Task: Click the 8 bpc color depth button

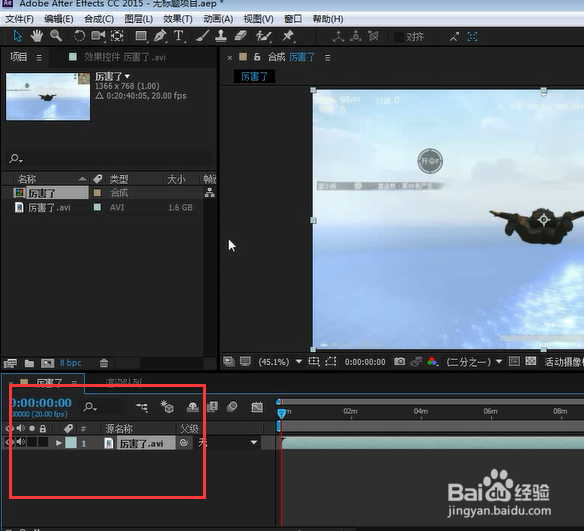Action: point(71,363)
